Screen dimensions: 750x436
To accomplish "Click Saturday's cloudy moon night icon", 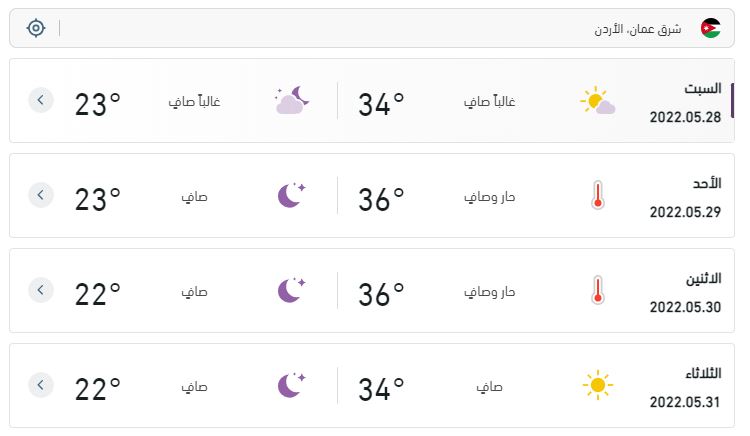I will [x=292, y=100].
